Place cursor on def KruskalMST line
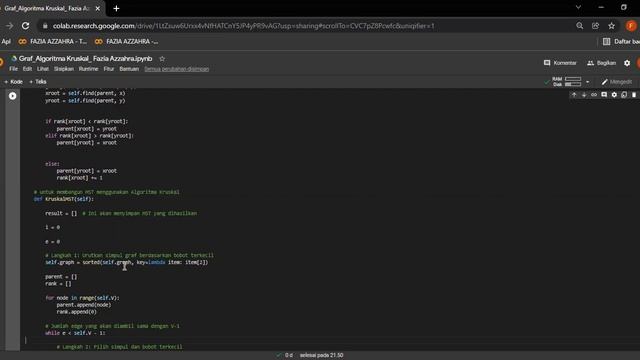Viewport: 640px width, 360px height. [64, 199]
